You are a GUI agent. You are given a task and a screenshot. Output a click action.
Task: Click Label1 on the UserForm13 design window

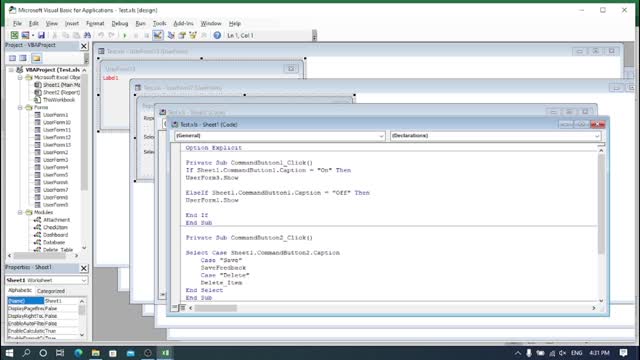(x=110, y=78)
